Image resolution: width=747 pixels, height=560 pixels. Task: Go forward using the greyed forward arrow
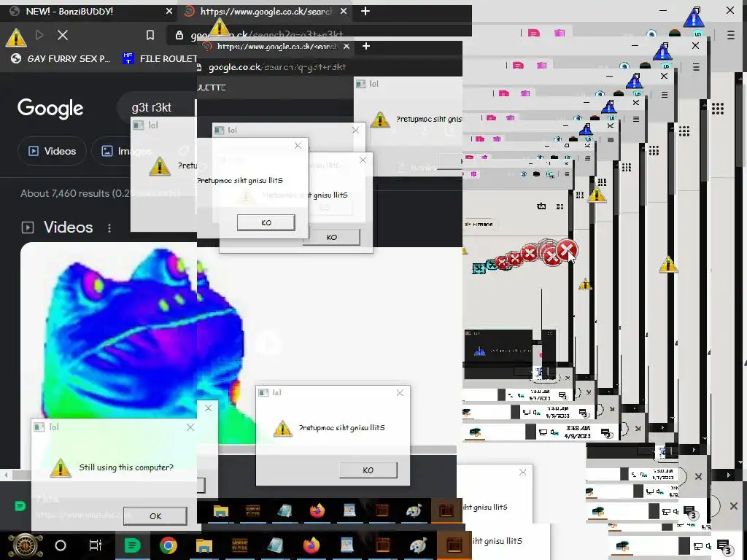(39, 35)
